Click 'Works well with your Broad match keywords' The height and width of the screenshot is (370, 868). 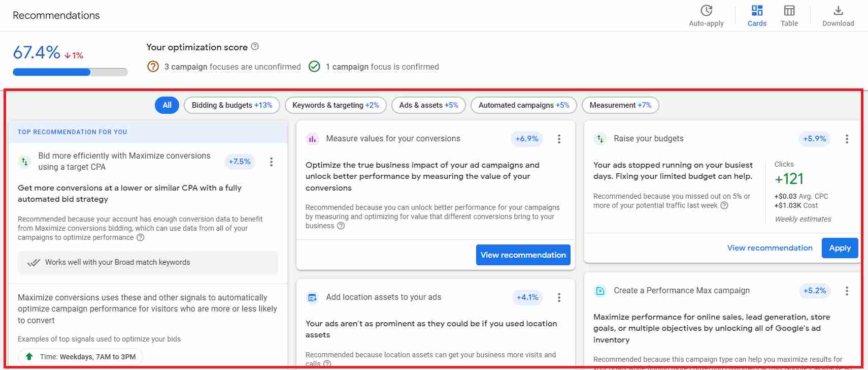117,262
